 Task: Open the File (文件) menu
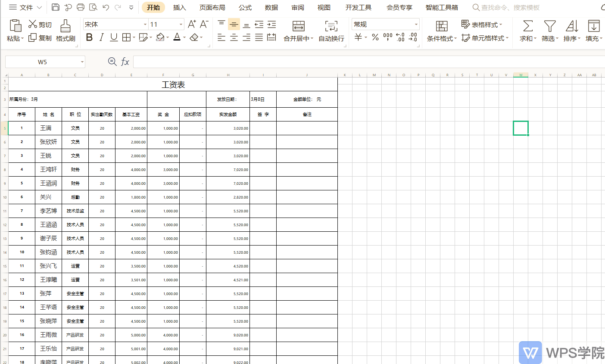[x=25, y=7]
